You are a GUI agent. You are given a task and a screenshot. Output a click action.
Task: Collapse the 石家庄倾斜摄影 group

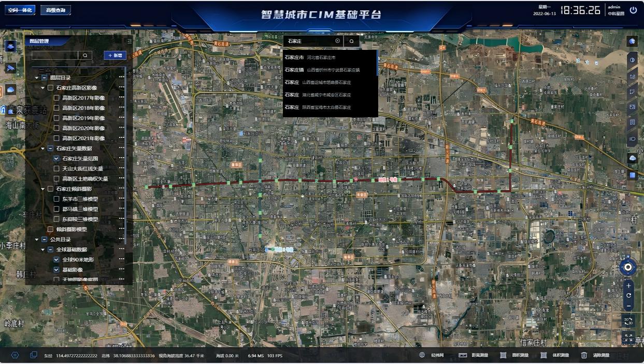[x=43, y=189]
